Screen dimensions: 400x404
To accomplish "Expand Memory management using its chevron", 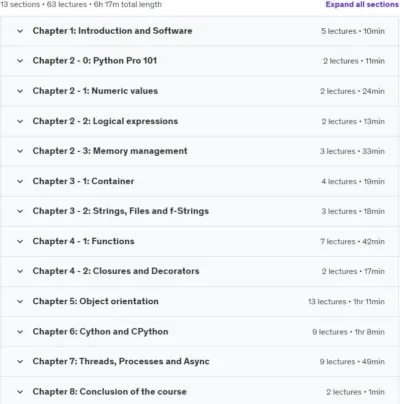I will (x=20, y=151).
